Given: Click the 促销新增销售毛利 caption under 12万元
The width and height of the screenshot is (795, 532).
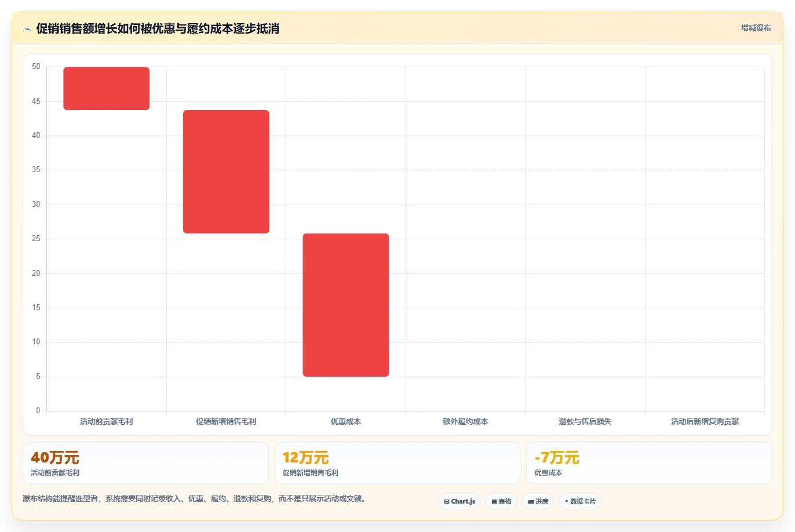Looking at the screenshot, I should click(311, 473).
